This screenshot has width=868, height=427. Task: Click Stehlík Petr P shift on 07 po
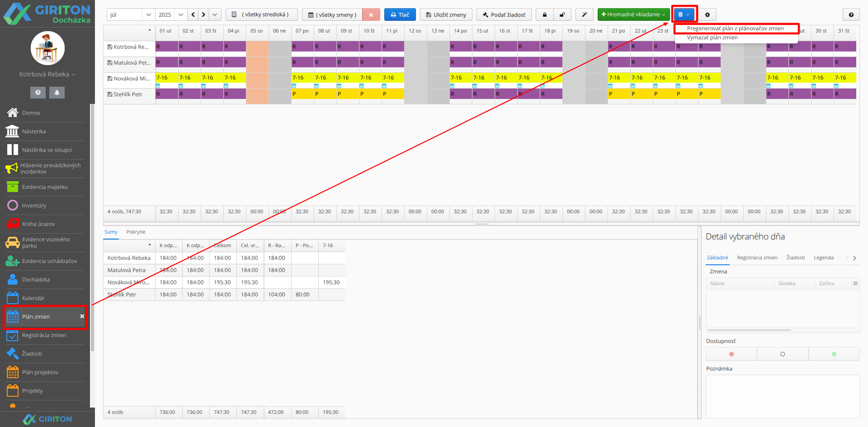302,94
